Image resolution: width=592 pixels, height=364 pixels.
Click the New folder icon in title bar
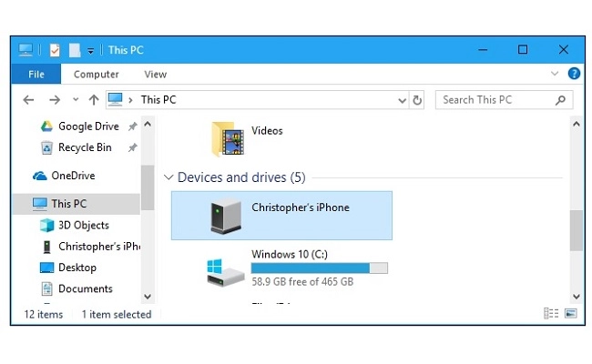point(75,50)
